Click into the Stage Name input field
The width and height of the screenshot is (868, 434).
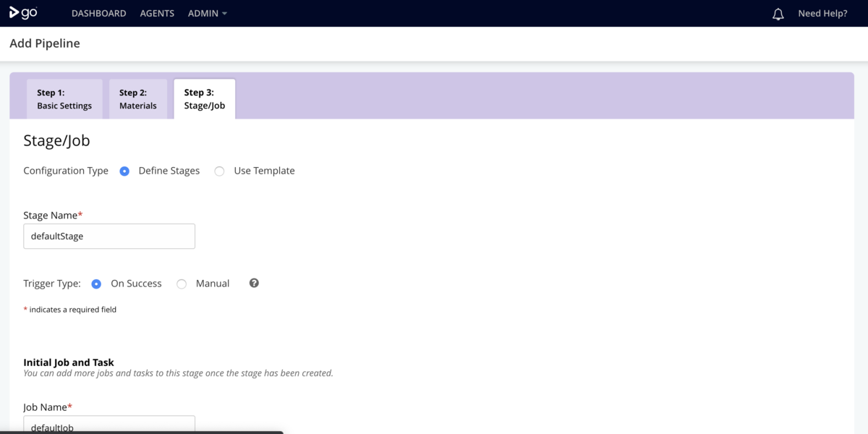tap(109, 236)
